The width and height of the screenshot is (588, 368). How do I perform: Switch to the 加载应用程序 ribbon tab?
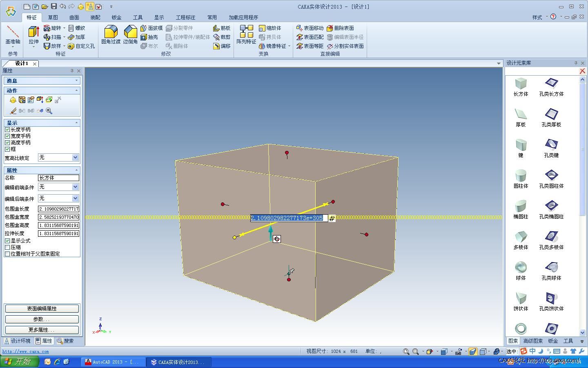(x=243, y=17)
